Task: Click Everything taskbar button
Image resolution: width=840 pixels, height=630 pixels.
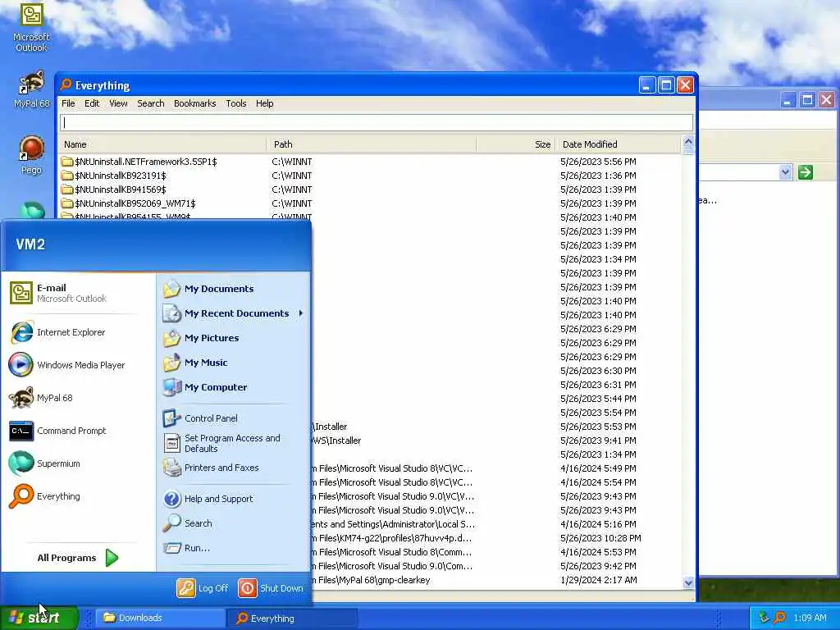Action: click(292, 619)
